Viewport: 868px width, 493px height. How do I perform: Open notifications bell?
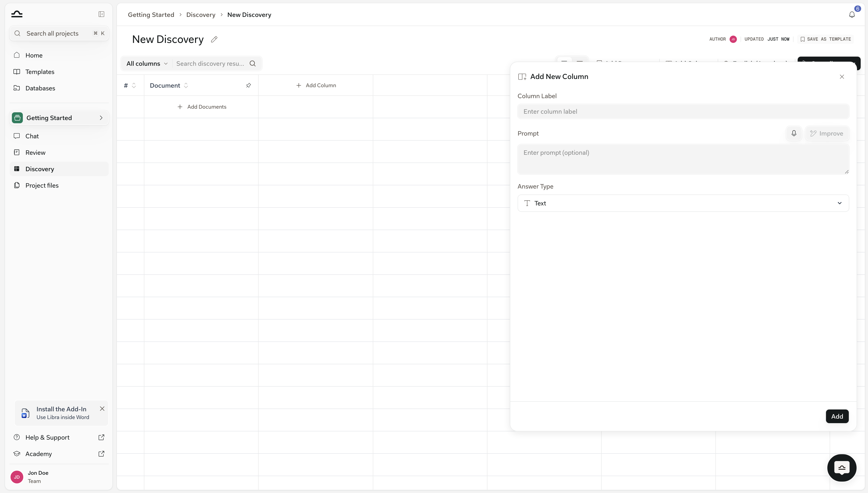click(852, 15)
